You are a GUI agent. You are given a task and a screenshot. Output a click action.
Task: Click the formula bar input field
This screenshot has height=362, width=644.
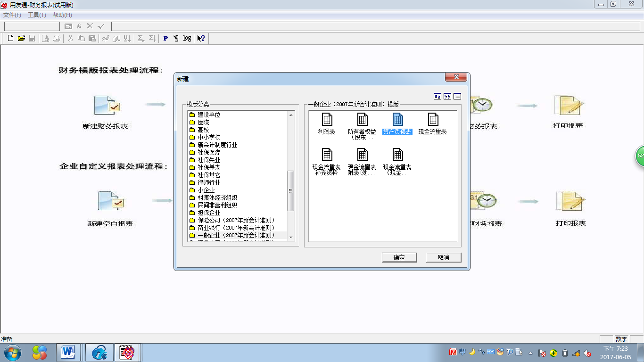(376, 26)
